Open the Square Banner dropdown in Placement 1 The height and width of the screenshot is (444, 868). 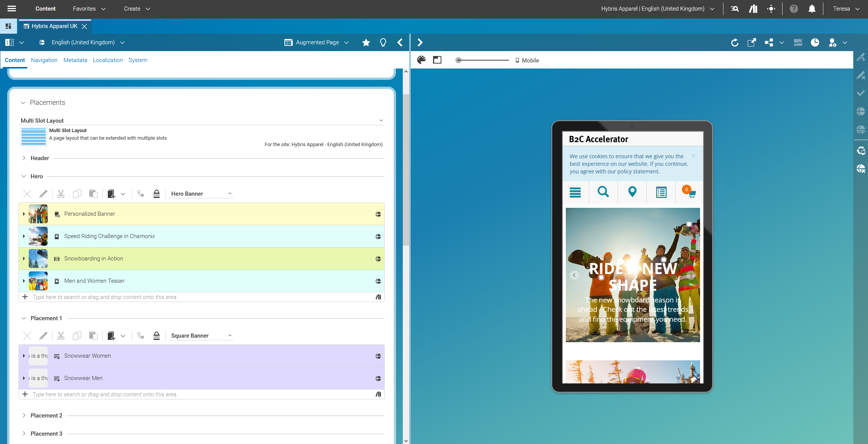pos(201,335)
